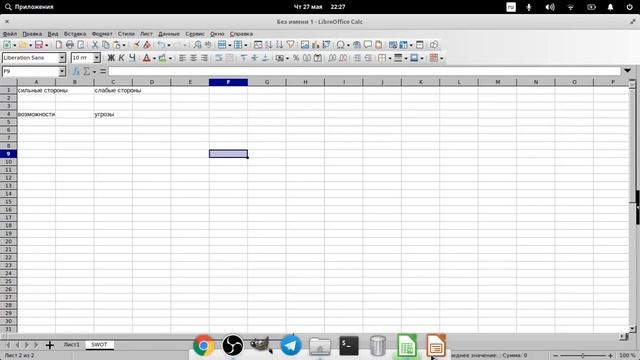Image resolution: width=640 pixels, height=360 pixels.
Task: Select cell containing "угрозы"
Action: [113, 114]
